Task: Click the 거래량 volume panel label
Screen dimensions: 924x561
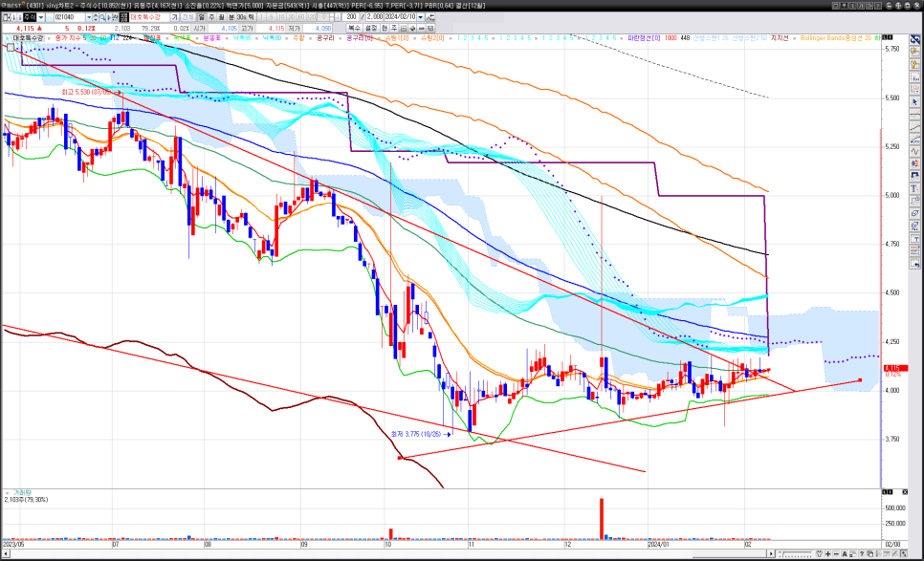Action: [x=22, y=493]
